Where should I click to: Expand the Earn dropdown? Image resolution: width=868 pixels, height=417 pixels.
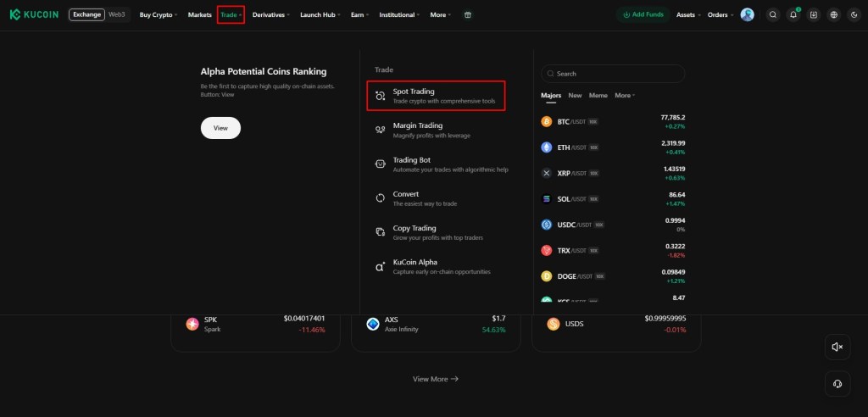[x=359, y=15]
